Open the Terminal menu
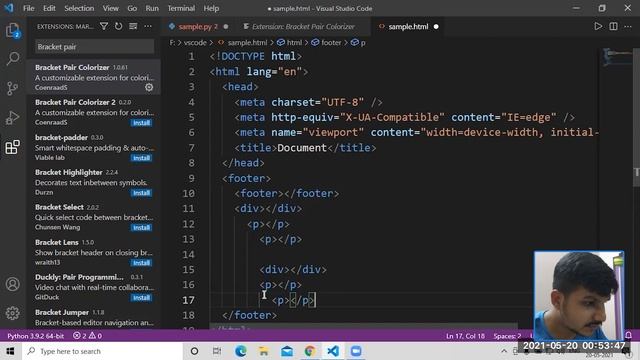The image size is (640, 360). (181, 8)
